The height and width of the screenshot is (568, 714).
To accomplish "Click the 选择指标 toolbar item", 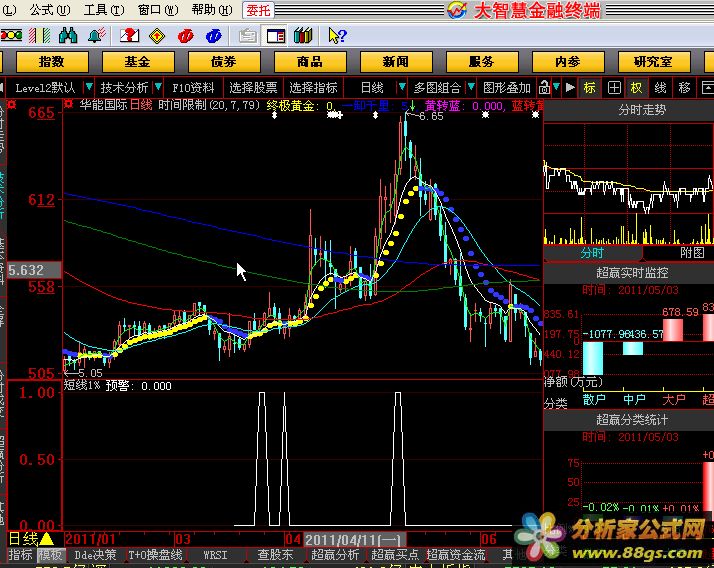I will (313, 87).
